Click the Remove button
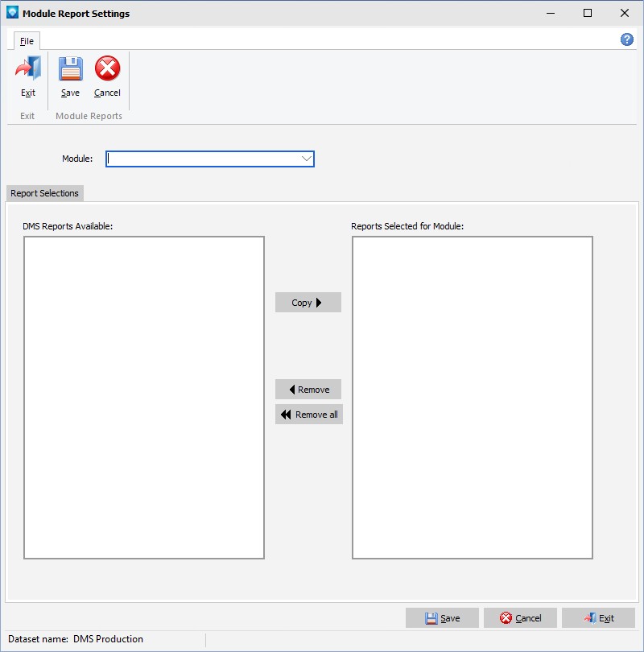 tap(308, 390)
